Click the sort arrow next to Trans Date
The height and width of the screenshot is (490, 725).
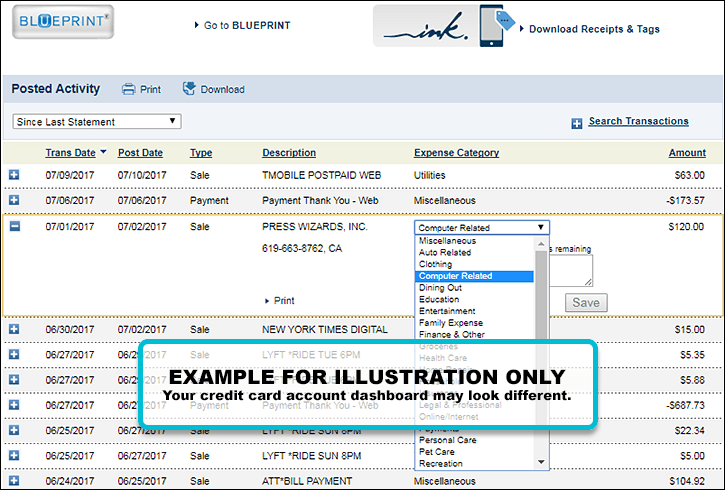point(103,151)
